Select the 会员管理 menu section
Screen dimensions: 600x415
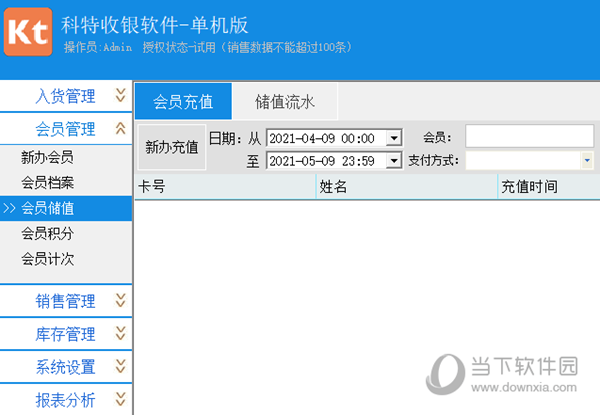(66, 129)
